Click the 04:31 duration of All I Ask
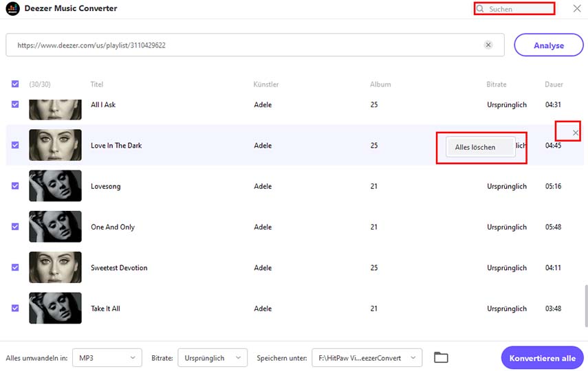The image size is (588, 371). coord(553,104)
